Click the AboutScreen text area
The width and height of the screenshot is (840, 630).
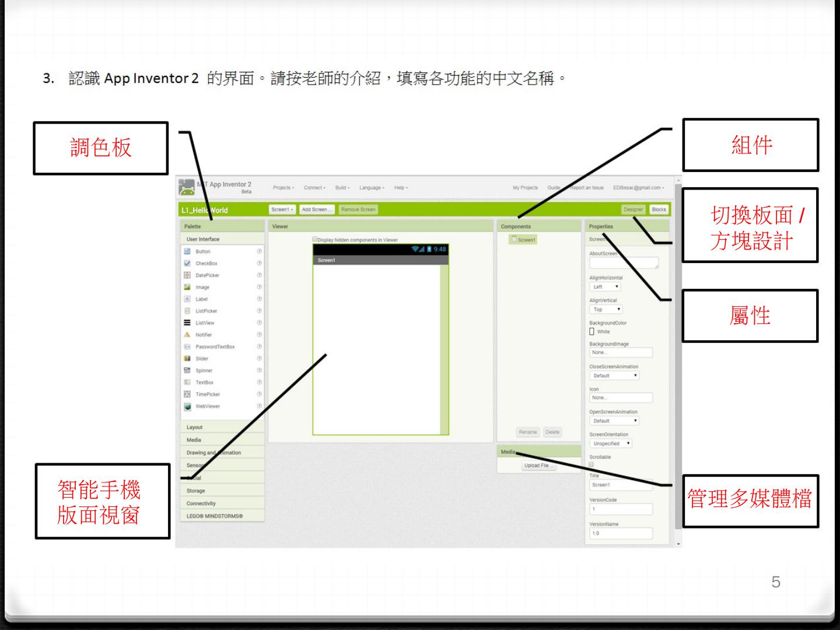624,263
